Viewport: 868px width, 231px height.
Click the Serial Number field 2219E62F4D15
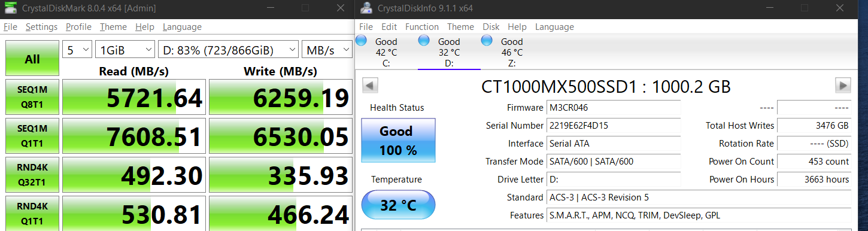pos(614,126)
